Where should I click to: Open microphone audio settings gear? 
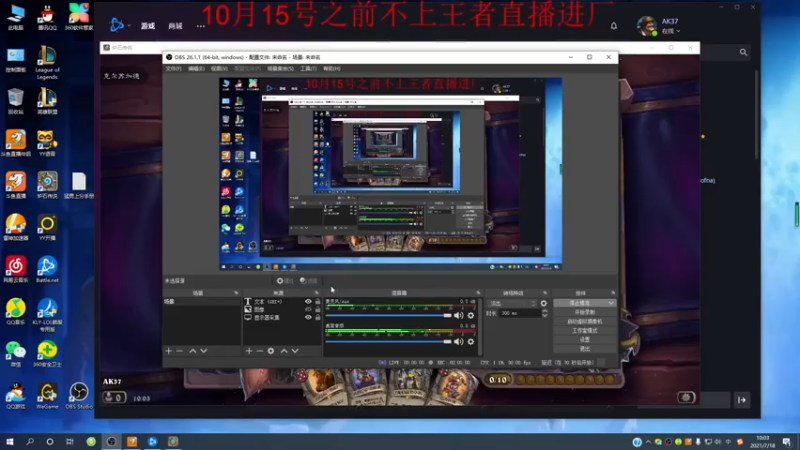(x=471, y=315)
